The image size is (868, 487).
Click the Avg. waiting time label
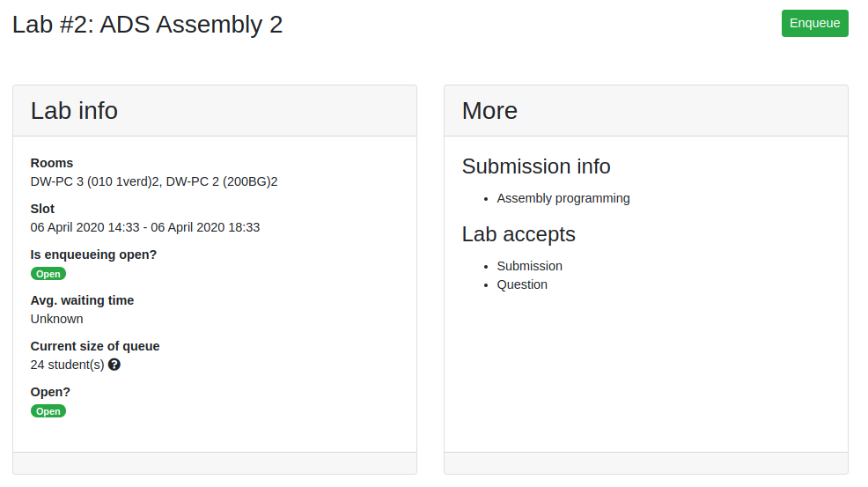pos(82,300)
